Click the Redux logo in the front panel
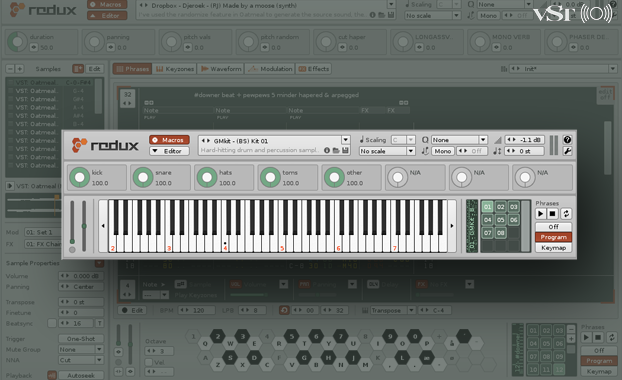This screenshot has height=380, width=622. (105, 145)
